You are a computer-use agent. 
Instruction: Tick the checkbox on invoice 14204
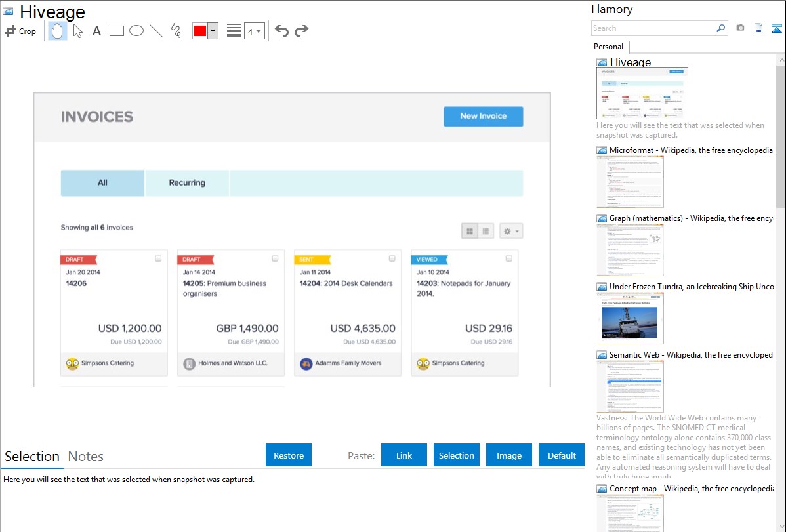(x=392, y=258)
